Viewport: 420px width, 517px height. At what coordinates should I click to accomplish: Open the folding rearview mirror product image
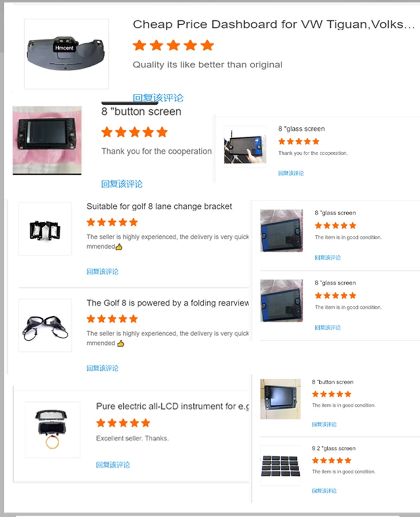pyautogui.click(x=45, y=325)
